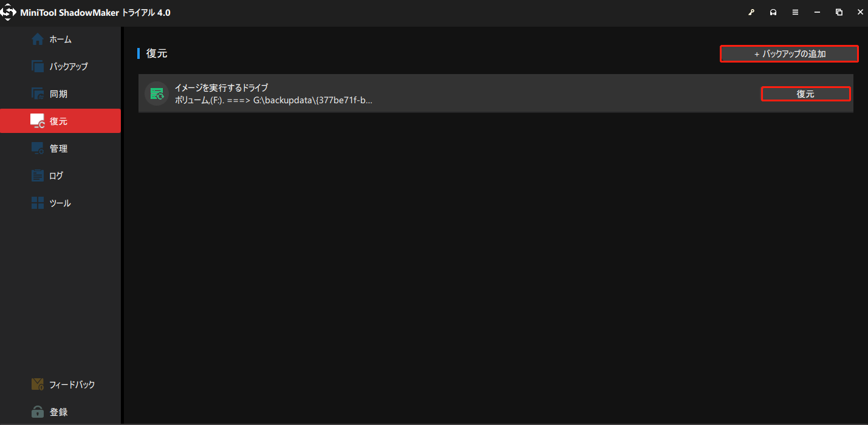Click the MiniTool logo in titlebar

(9, 12)
